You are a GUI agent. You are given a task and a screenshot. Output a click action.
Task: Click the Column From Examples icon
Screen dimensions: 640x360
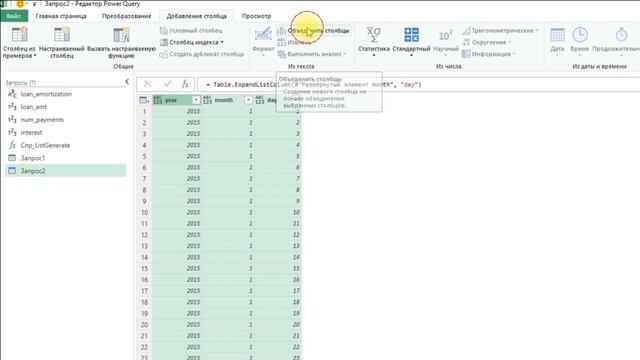19,35
